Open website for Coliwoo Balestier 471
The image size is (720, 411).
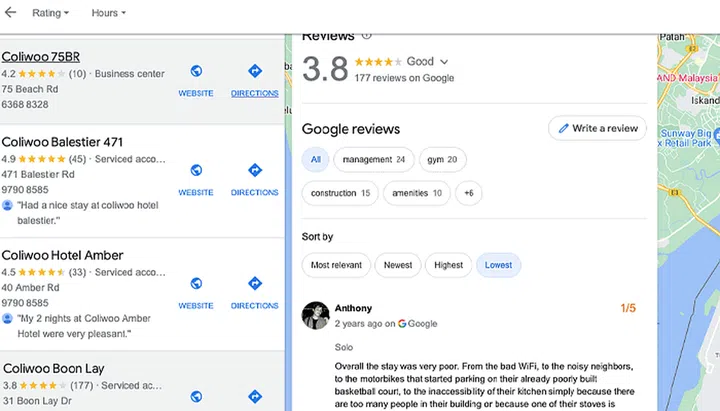(x=196, y=178)
